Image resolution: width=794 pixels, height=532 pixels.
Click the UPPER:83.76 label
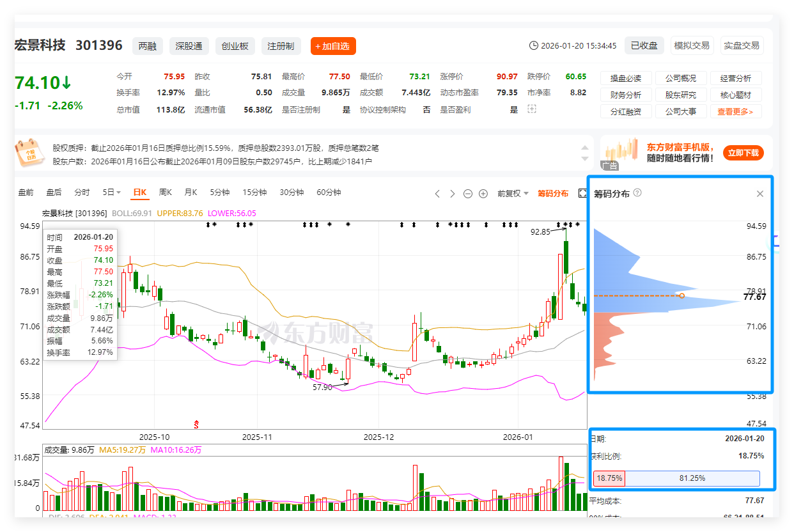click(x=180, y=213)
